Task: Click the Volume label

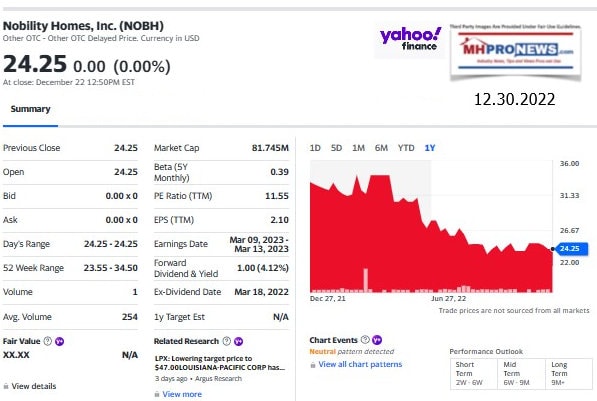Action: 18,292
